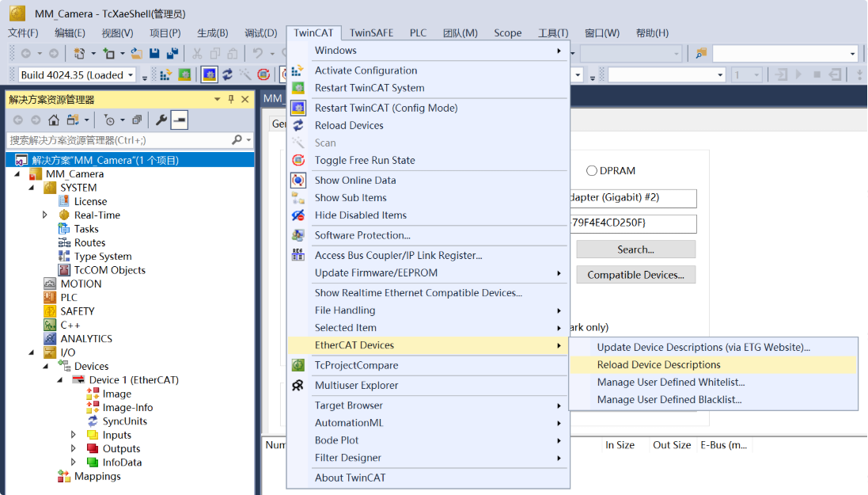Viewport: 868px width, 495px height.
Task: Select Mappings tree item
Action: click(x=97, y=476)
